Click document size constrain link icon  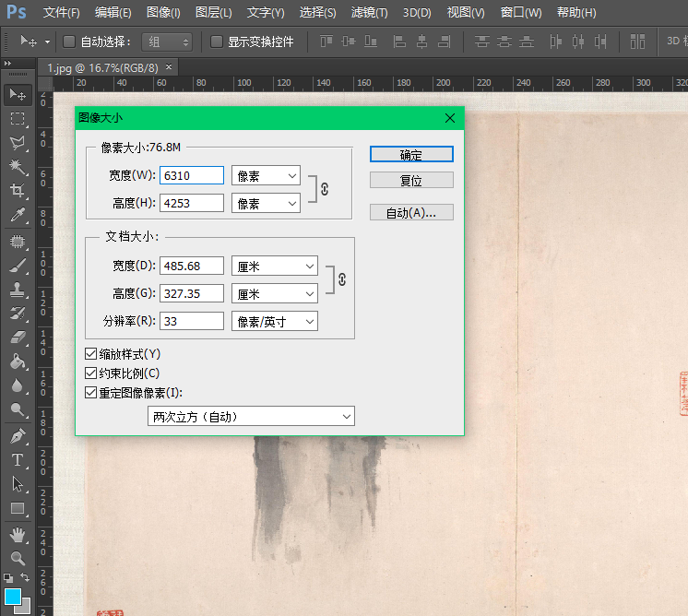[x=342, y=279]
